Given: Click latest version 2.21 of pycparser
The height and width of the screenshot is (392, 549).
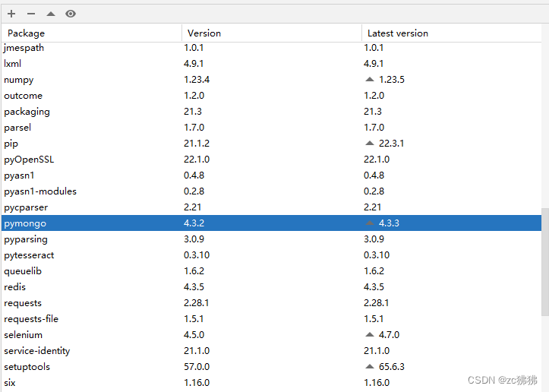Looking at the screenshot, I should [373, 207].
